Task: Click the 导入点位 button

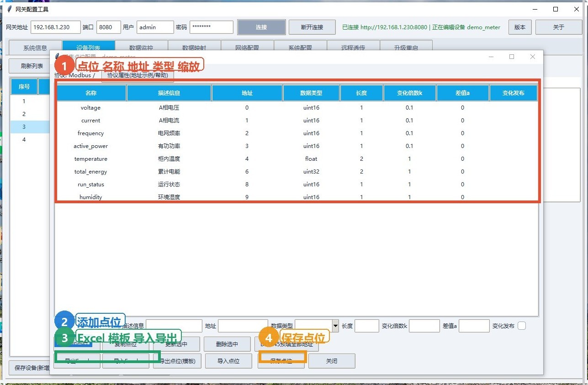Action: click(228, 361)
